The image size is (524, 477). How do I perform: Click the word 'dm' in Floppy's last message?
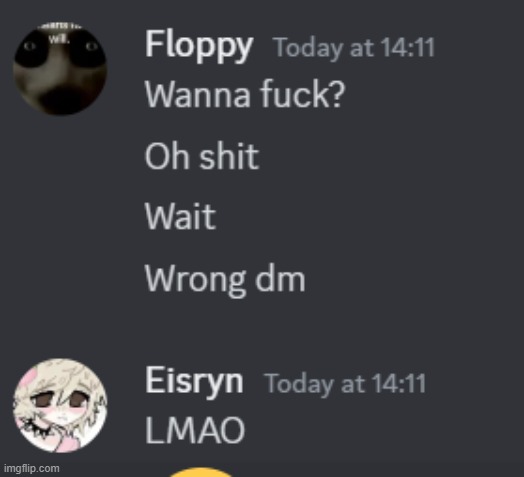pyautogui.click(x=280, y=278)
